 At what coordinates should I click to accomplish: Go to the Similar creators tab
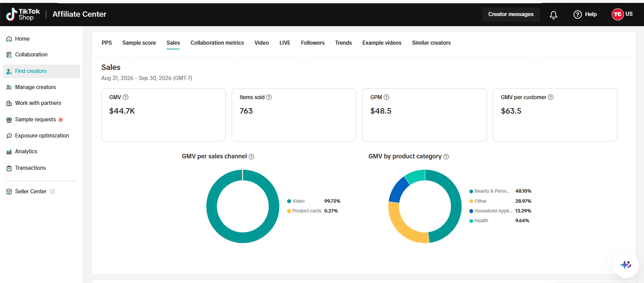click(x=431, y=43)
